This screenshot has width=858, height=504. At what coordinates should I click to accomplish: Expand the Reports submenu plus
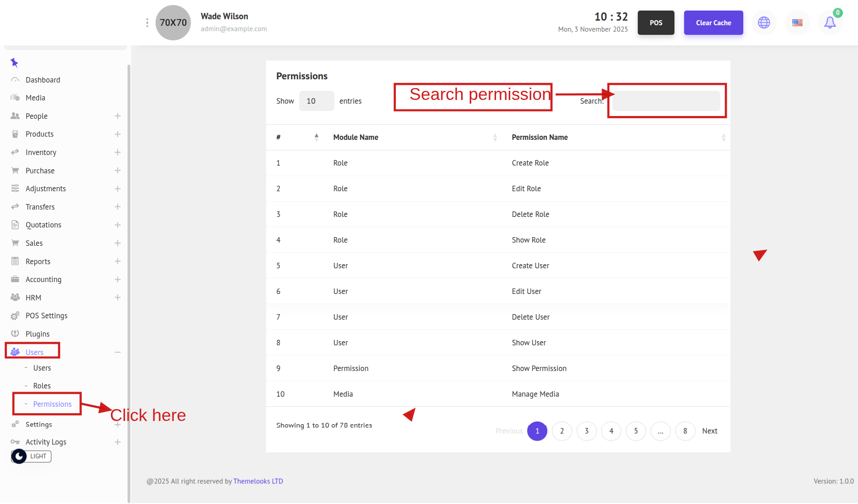117,261
